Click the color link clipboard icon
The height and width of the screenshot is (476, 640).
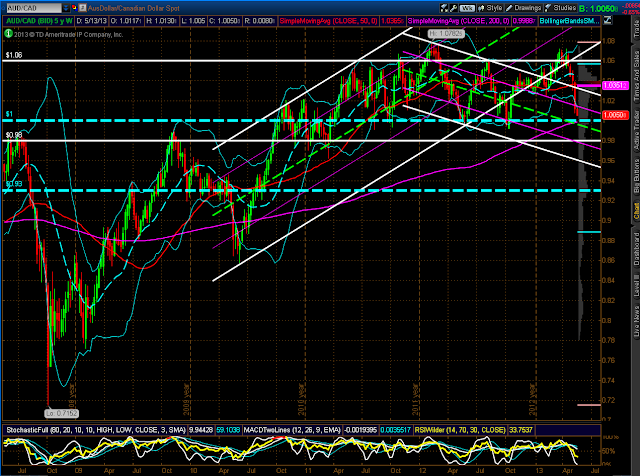click(x=74, y=8)
